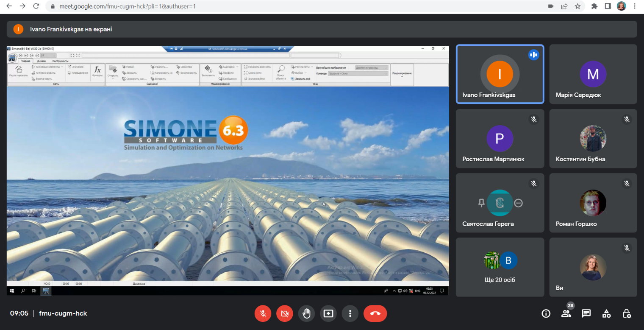Select Ivano Frankivskgas participant tile
The width and height of the screenshot is (644, 330).
(500, 74)
